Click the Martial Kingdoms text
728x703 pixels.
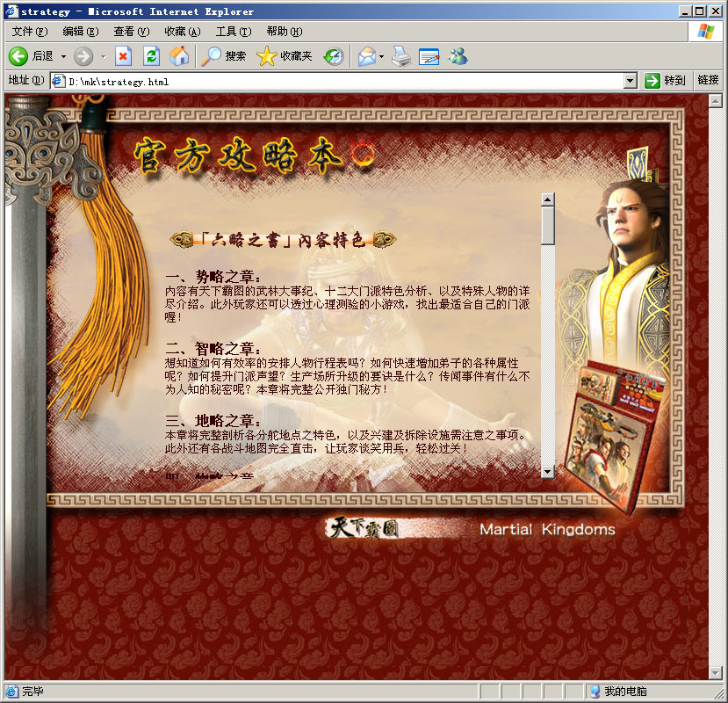(547, 529)
